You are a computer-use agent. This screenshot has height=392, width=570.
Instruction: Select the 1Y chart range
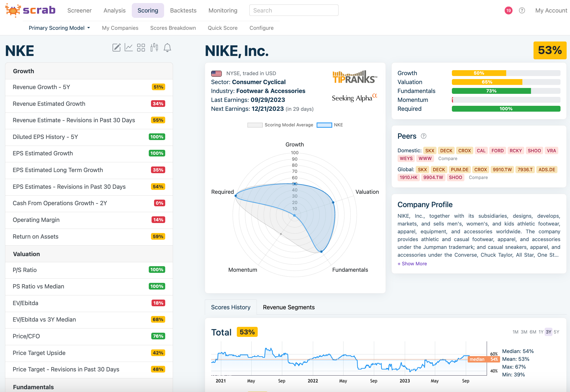pyautogui.click(x=541, y=332)
